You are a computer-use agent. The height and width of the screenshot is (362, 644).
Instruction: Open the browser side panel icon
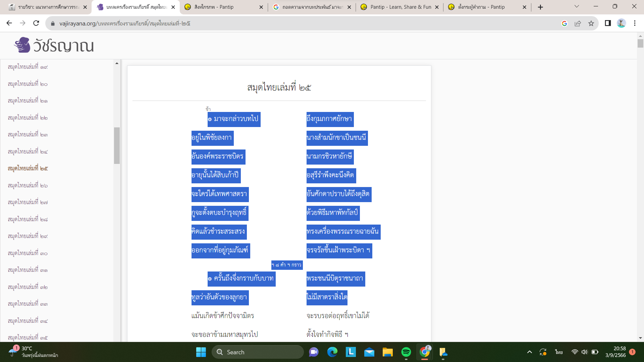point(608,23)
